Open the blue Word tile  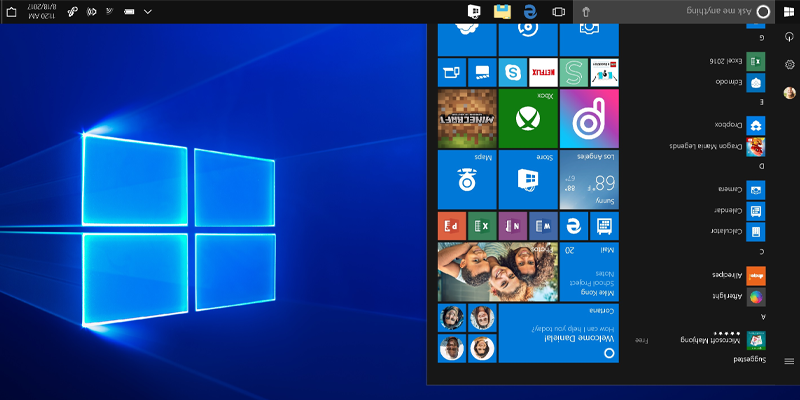543,226
